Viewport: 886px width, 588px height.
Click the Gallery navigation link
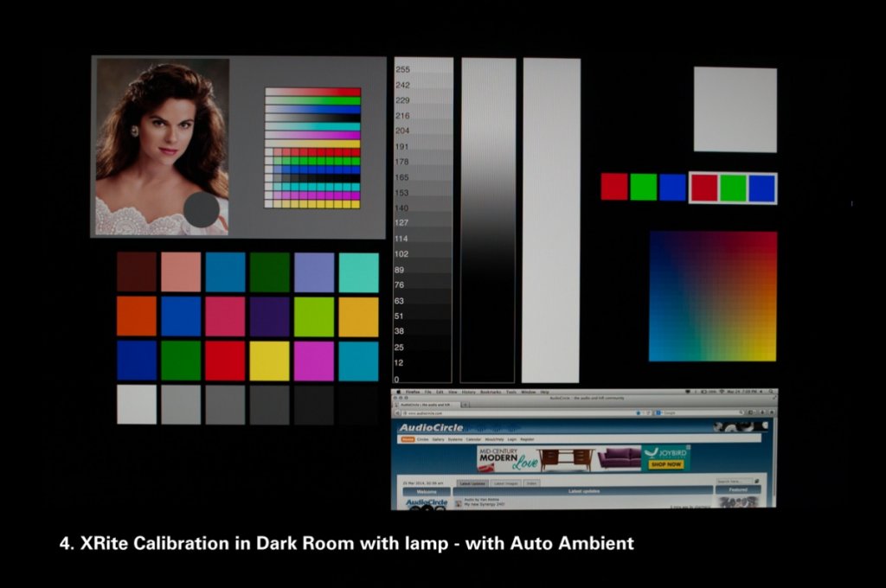(x=439, y=439)
